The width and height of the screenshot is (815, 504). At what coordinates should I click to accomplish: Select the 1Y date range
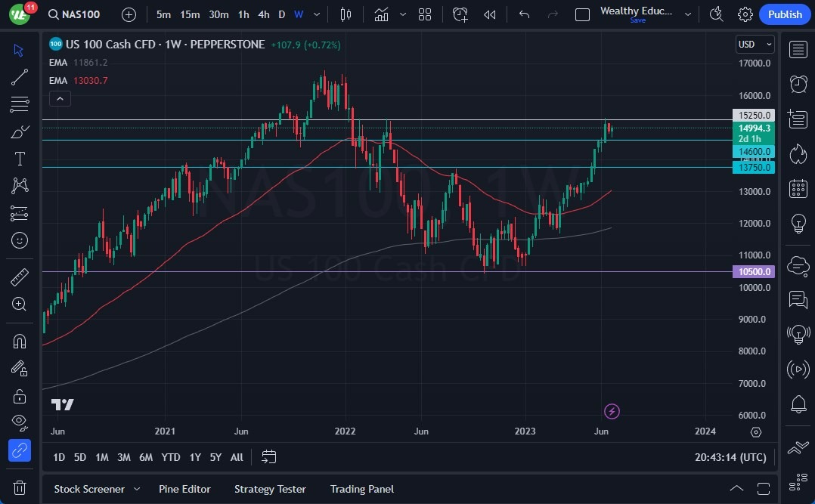tap(195, 457)
